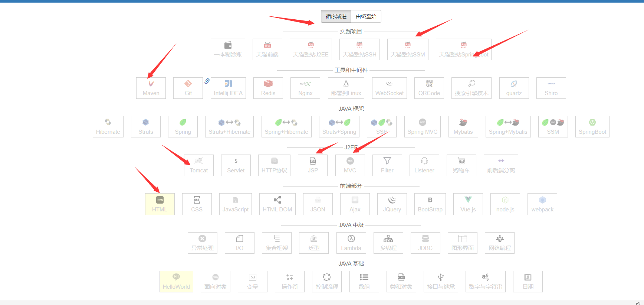Open the Tomcat tutorial card
Viewport: 644px width, 305px height.
199,165
